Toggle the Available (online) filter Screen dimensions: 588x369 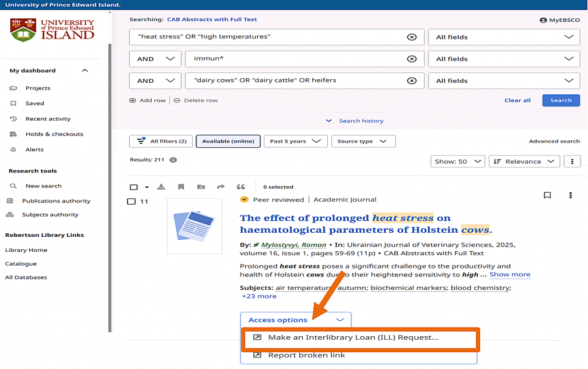click(228, 141)
